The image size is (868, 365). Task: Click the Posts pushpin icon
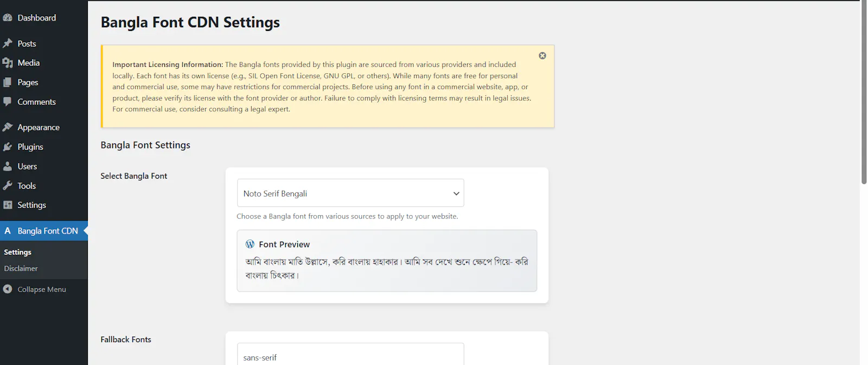click(8, 43)
